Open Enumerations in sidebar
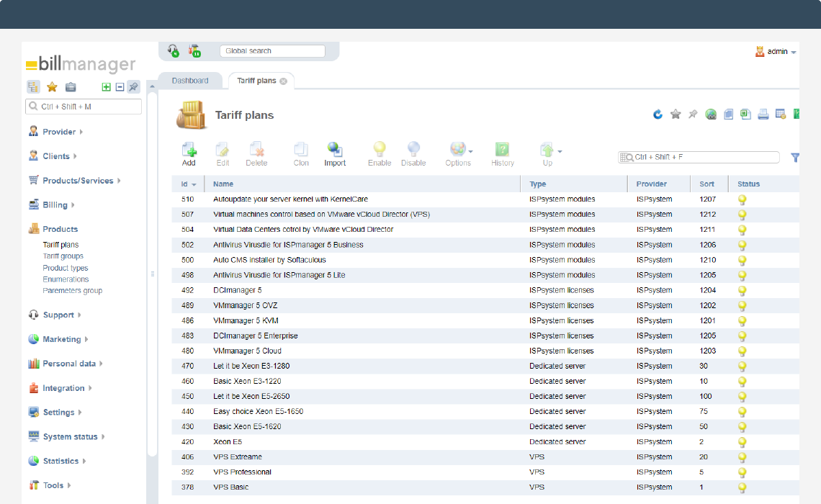Screen dimensions: 821x504 point(66,279)
